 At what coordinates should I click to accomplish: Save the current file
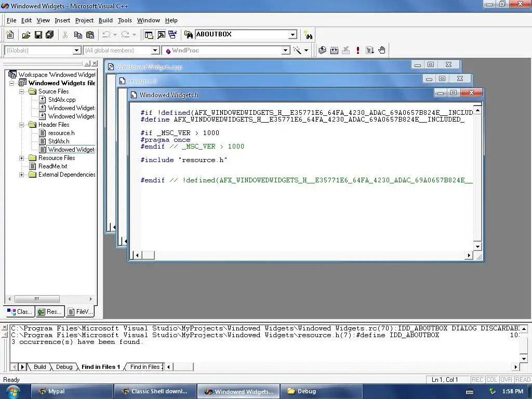click(x=38, y=35)
